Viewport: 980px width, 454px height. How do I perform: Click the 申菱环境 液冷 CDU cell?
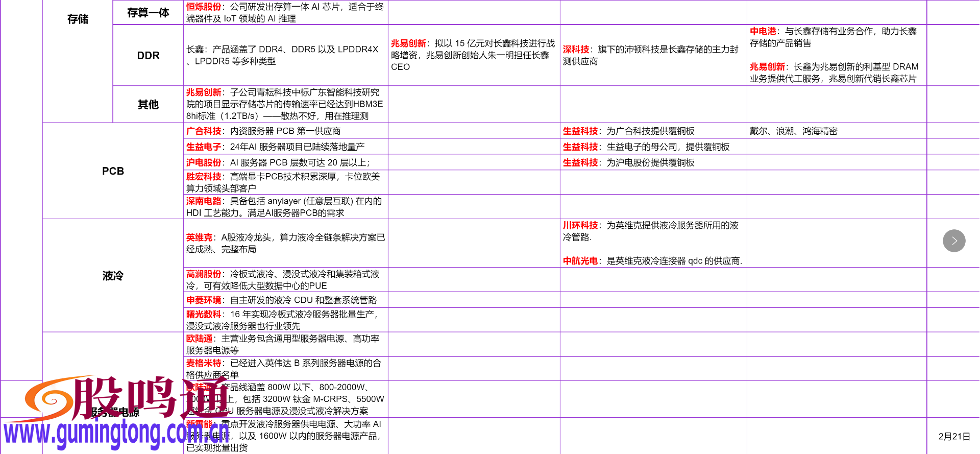point(286,300)
